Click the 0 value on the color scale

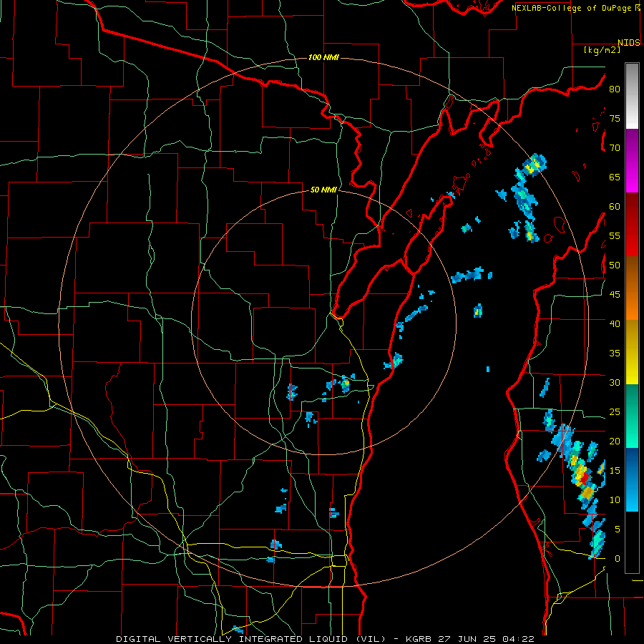coord(617,559)
